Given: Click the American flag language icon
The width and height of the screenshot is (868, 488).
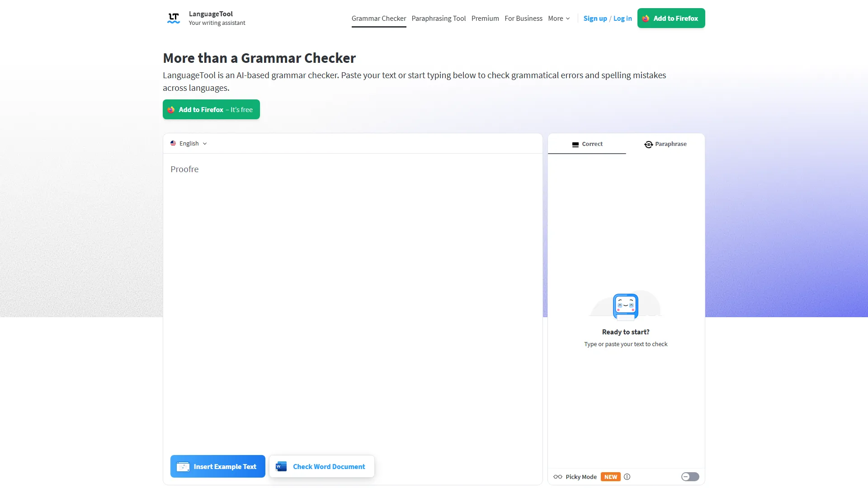Looking at the screenshot, I should tap(173, 143).
